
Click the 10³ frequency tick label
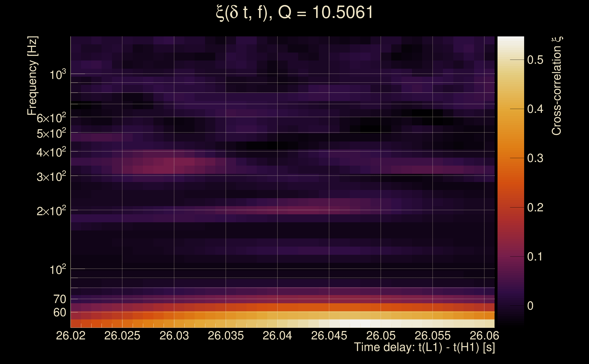(58, 75)
